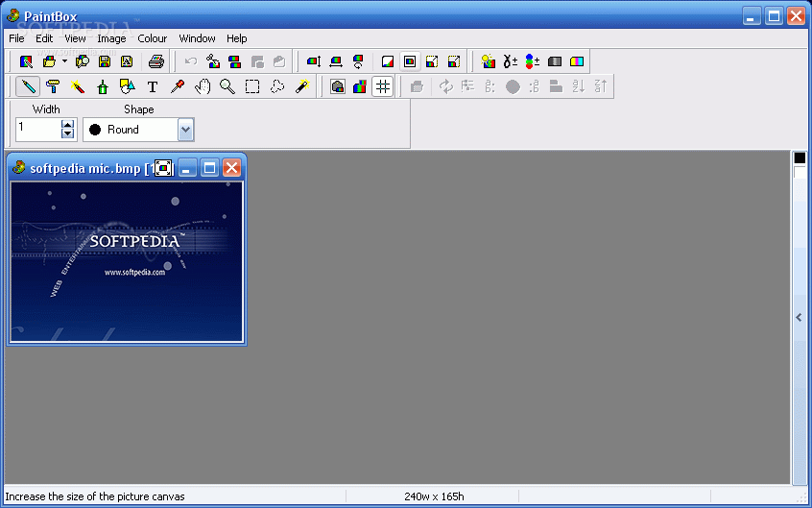The image size is (812, 508).
Task: Increase Width with the up spinner arrow
Action: tap(67, 125)
